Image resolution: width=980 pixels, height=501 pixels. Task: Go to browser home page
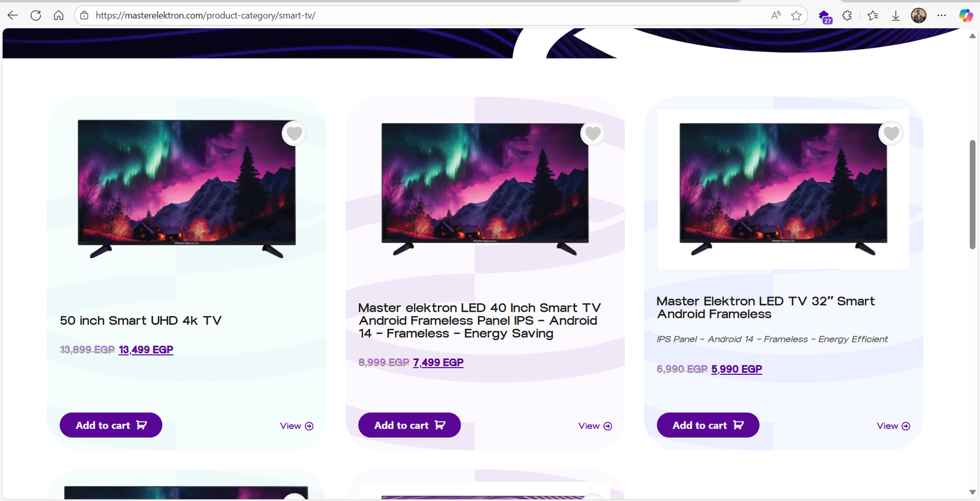pos(59,15)
